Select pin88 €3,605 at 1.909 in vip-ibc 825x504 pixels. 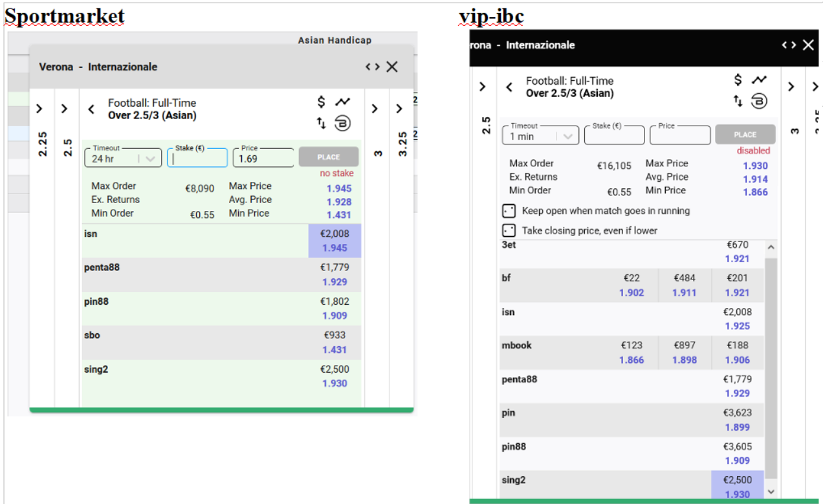click(x=738, y=454)
